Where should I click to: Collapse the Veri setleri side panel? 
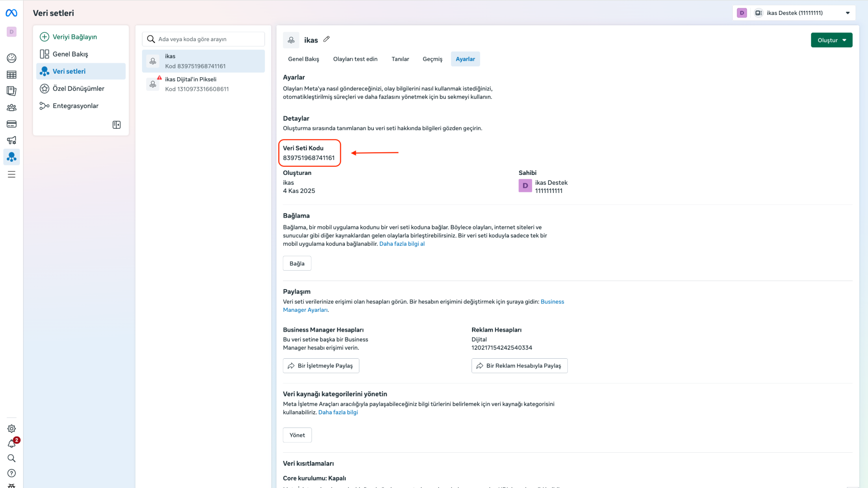coord(117,125)
